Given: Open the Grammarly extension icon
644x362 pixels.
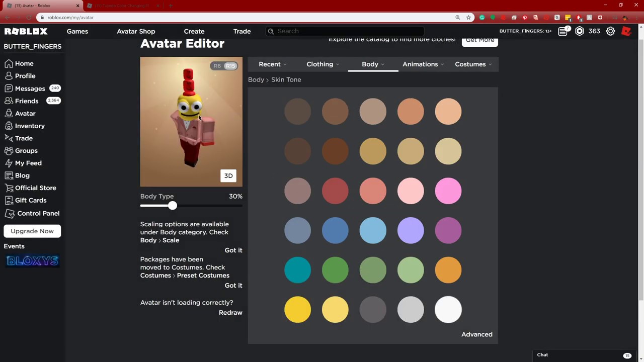Looking at the screenshot, I should [x=482, y=18].
